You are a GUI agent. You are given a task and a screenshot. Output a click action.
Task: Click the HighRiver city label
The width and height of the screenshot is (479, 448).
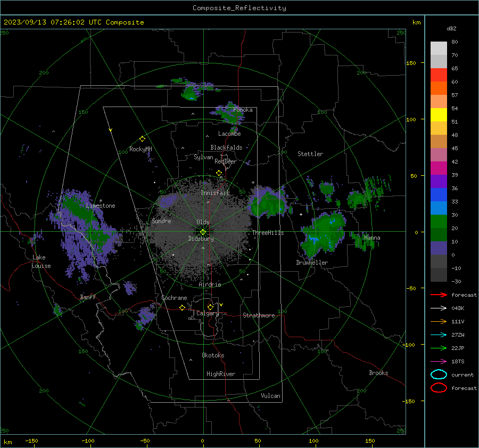click(221, 374)
